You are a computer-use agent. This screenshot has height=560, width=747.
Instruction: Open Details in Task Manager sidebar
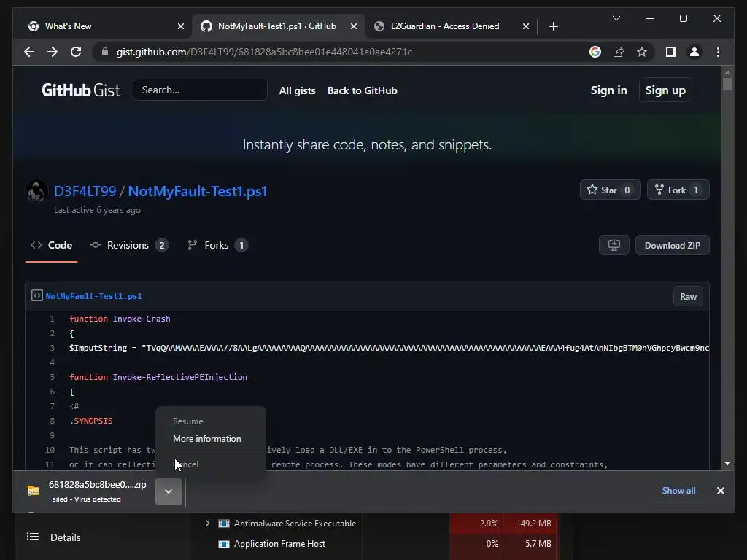(x=65, y=537)
